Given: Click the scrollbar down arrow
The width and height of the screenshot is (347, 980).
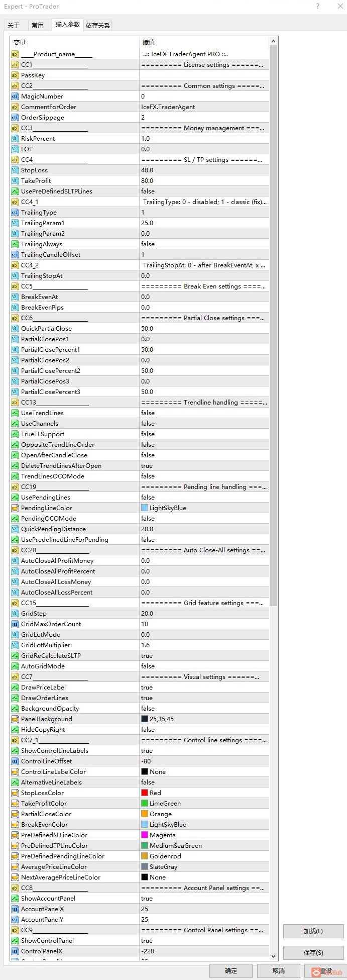Looking at the screenshot, I should pos(274,956).
